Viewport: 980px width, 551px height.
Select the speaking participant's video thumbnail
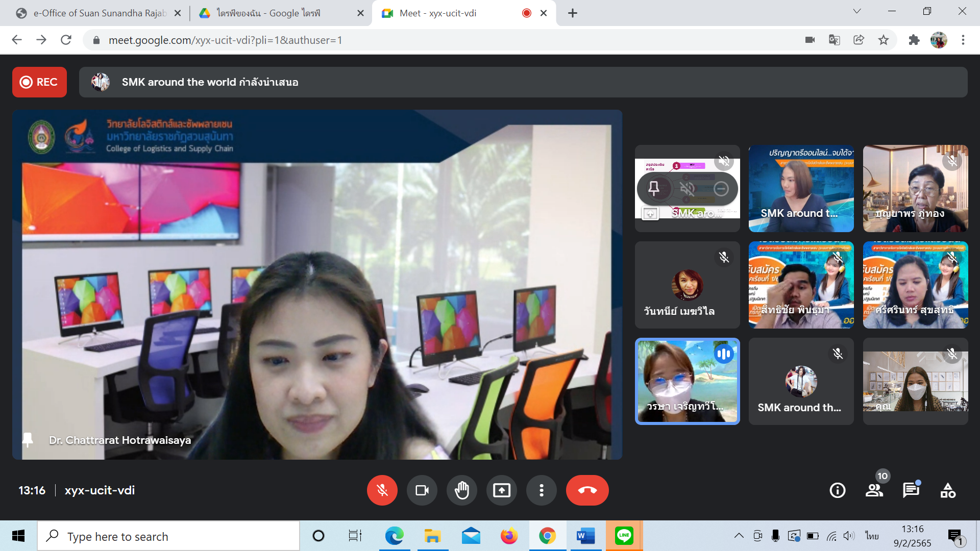coord(687,381)
